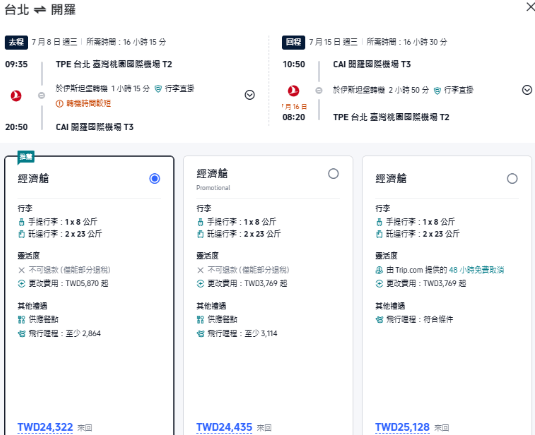Click the short transfer time warning icon

(x=59, y=103)
